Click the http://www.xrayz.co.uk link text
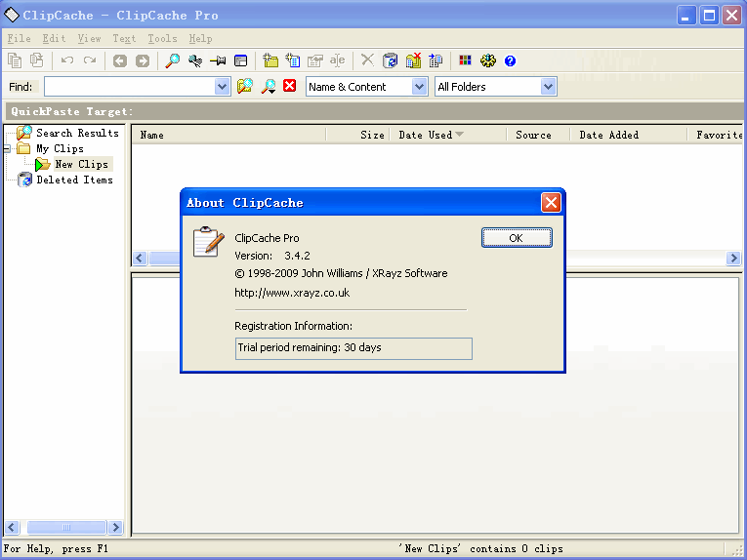747x560 pixels. [x=292, y=293]
